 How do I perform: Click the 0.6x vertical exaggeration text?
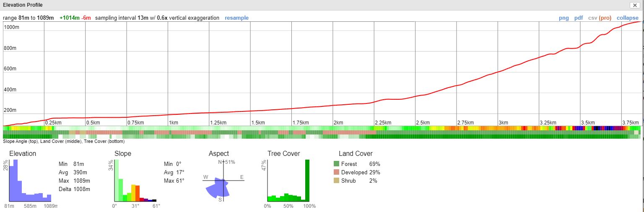pos(188,18)
